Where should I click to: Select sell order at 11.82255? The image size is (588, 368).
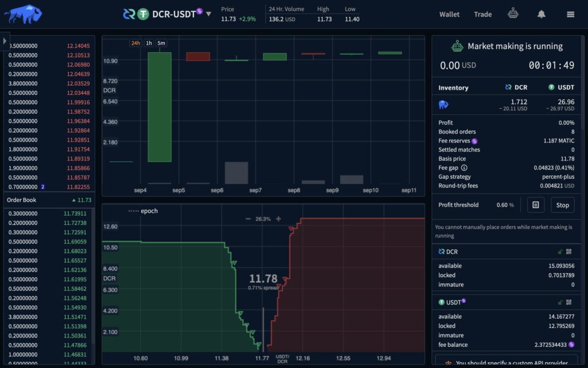pos(49,187)
